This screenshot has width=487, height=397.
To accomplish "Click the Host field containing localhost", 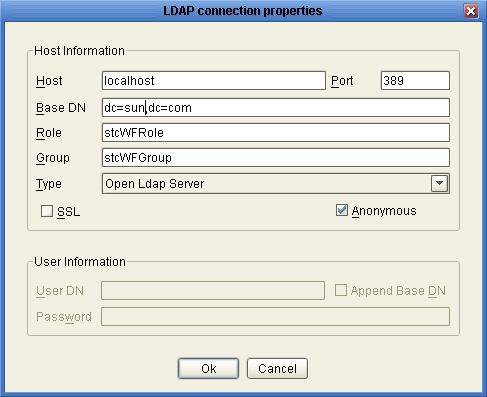I will (x=214, y=80).
